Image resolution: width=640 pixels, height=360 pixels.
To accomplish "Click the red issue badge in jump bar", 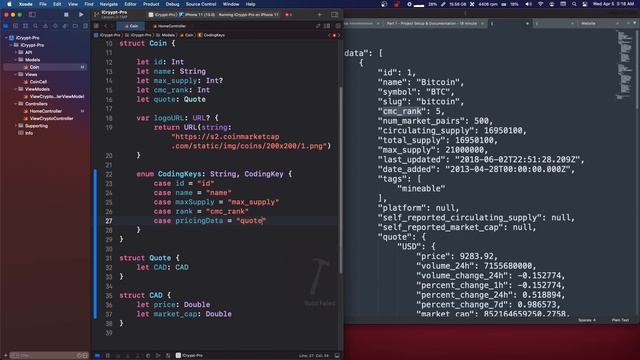I will click(x=334, y=36).
